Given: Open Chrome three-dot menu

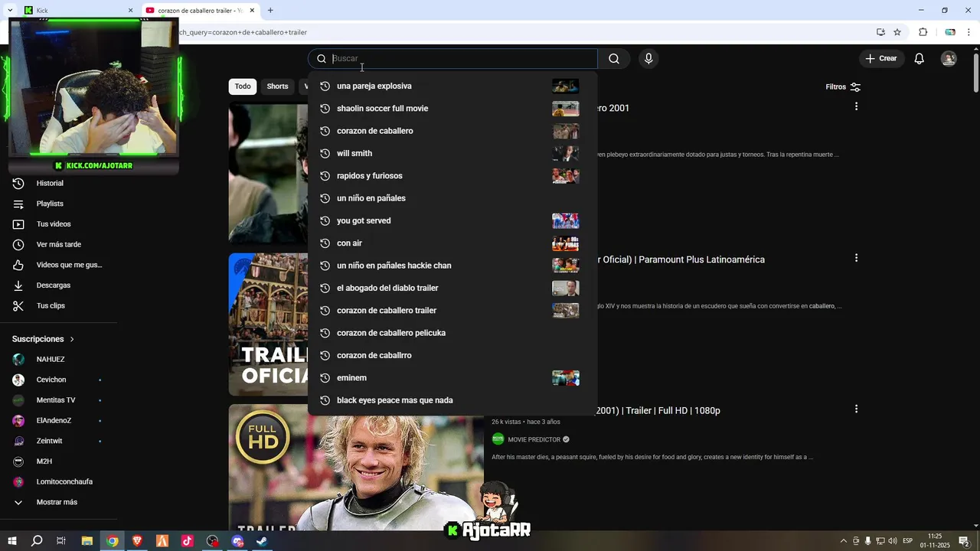Looking at the screenshot, I should (969, 32).
